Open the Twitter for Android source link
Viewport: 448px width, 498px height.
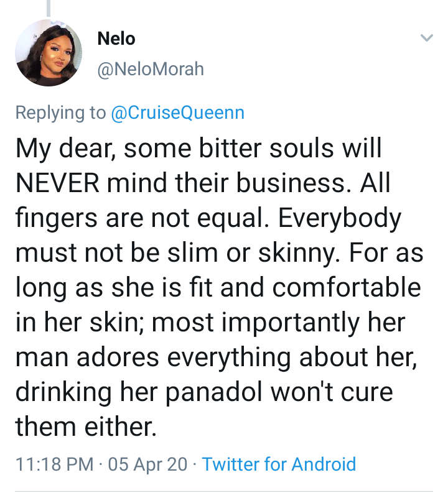(279, 464)
